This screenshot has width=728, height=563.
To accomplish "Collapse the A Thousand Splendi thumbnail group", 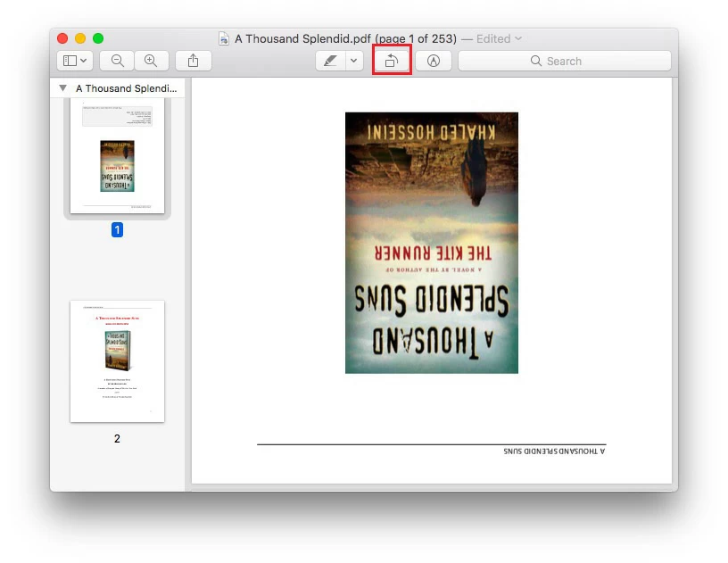I will coord(62,88).
